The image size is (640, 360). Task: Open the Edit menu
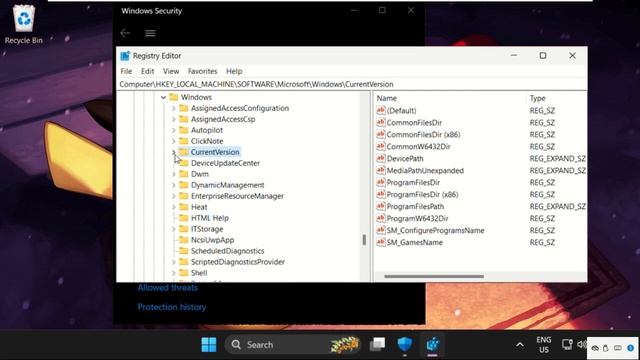coord(147,71)
